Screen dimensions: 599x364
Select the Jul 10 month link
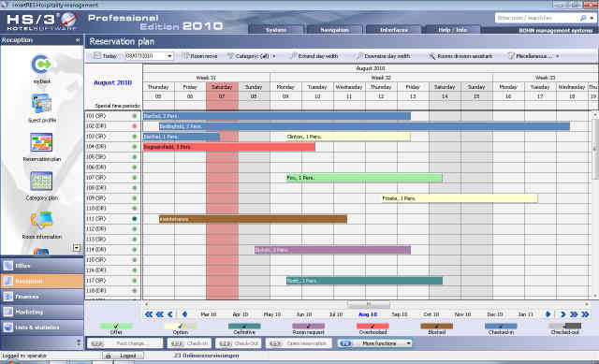pos(336,314)
